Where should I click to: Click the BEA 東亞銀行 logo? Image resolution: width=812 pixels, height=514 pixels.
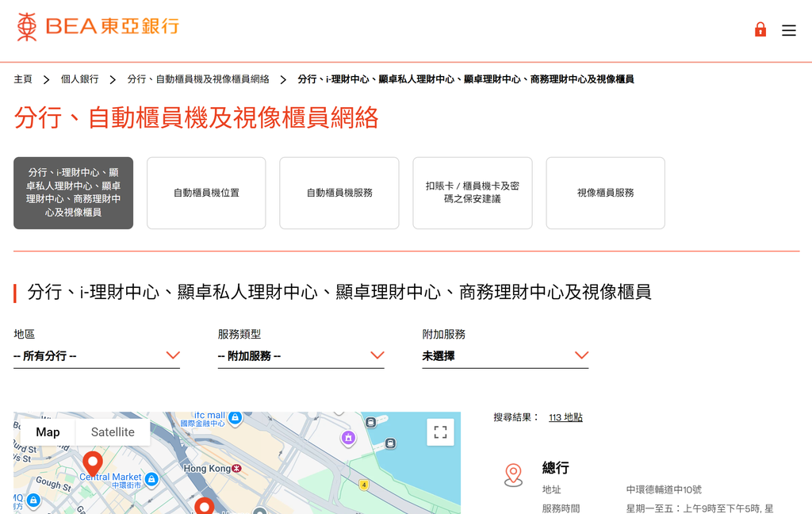click(98, 26)
